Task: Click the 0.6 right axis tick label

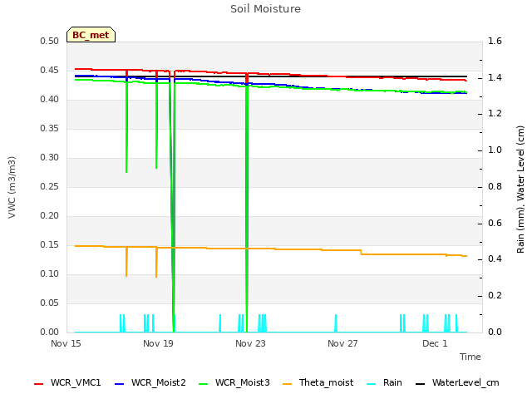Action: pos(495,224)
